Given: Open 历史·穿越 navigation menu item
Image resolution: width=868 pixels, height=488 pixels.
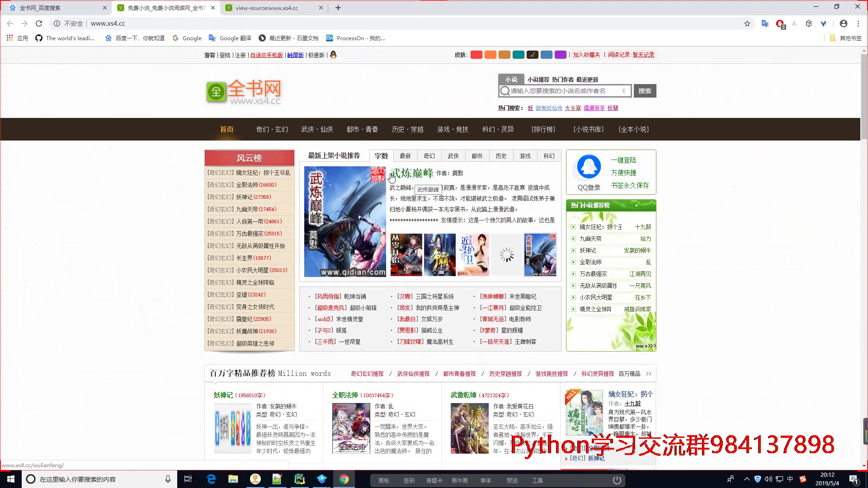Looking at the screenshot, I should coord(408,129).
